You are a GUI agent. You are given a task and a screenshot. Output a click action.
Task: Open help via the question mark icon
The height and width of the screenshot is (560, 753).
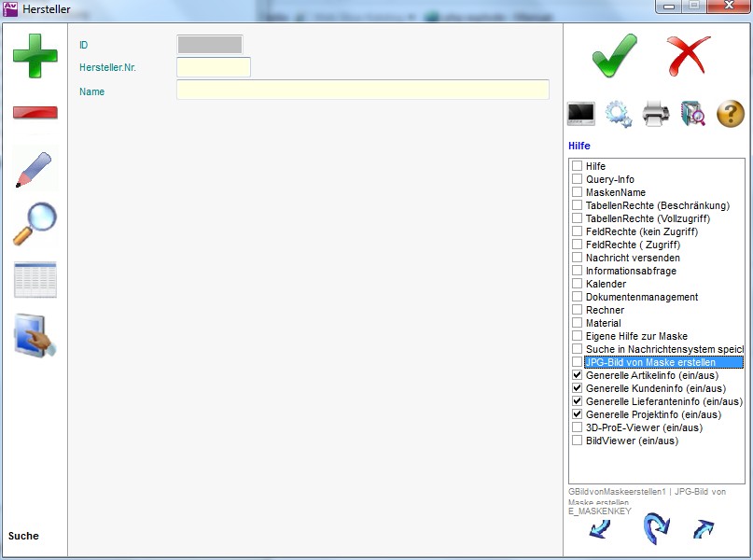pyautogui.click(x=730, y=114)
